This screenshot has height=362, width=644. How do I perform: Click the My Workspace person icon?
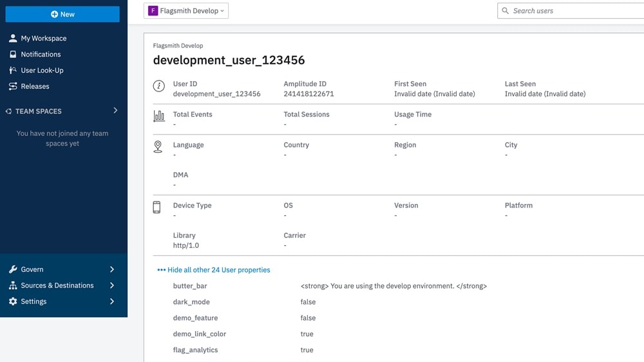point(13,38)
